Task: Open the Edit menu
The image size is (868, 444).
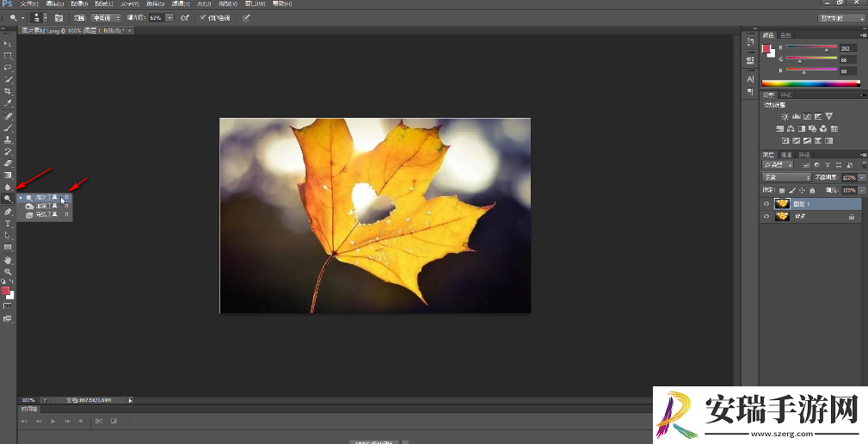Action: [x=54, y=3]
